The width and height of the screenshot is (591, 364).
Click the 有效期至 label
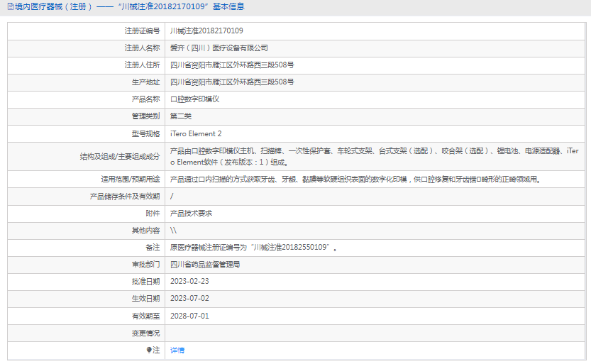(145, 316)
